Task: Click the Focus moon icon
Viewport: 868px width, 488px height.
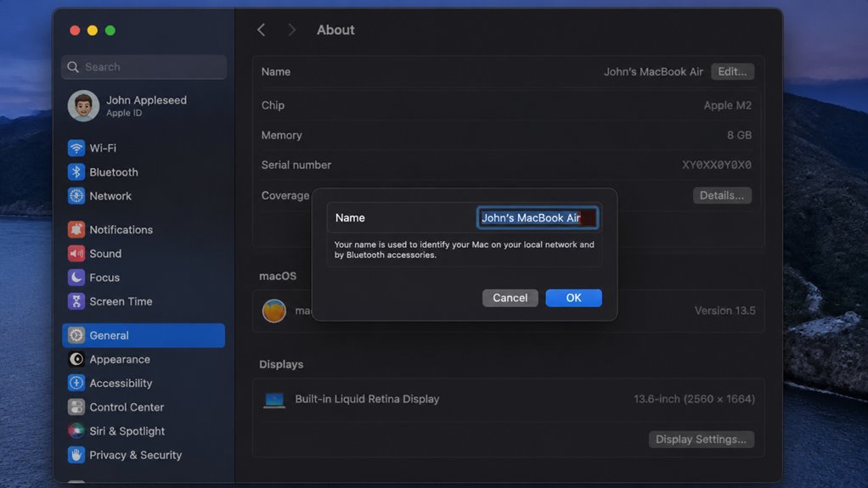Action: (76, 278)
